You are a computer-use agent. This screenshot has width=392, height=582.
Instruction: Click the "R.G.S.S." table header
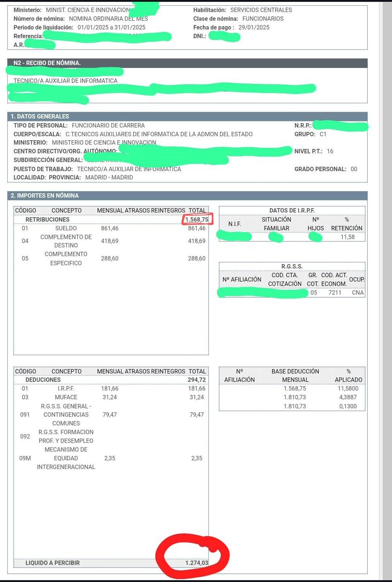pos(292,266)
